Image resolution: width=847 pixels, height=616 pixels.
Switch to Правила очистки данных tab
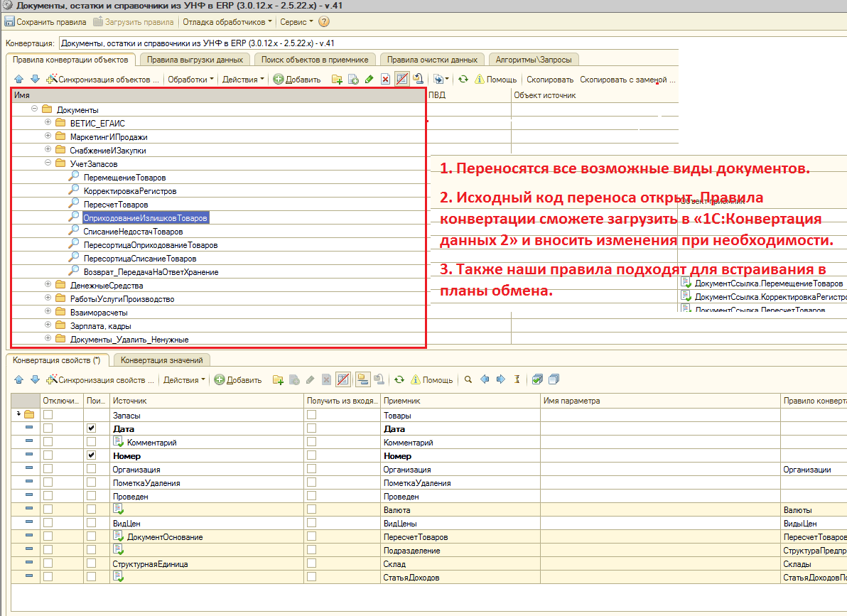(432, 60)
